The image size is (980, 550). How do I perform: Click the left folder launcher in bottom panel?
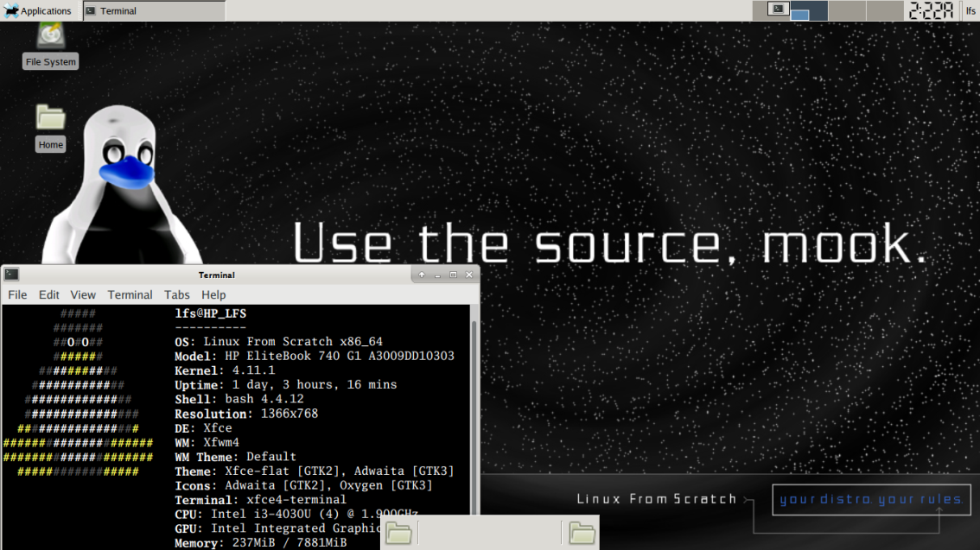coord(398,533)
